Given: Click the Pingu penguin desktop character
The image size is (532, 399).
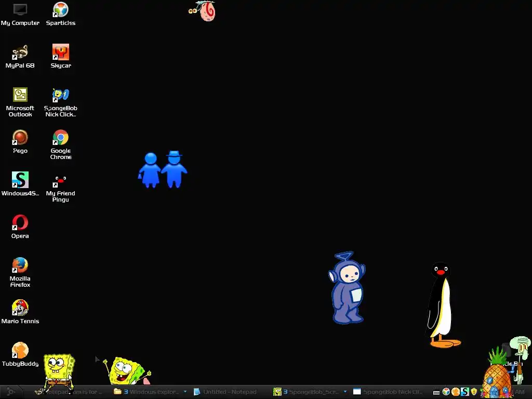Looking at the screenshot, I should click(442, 304).
